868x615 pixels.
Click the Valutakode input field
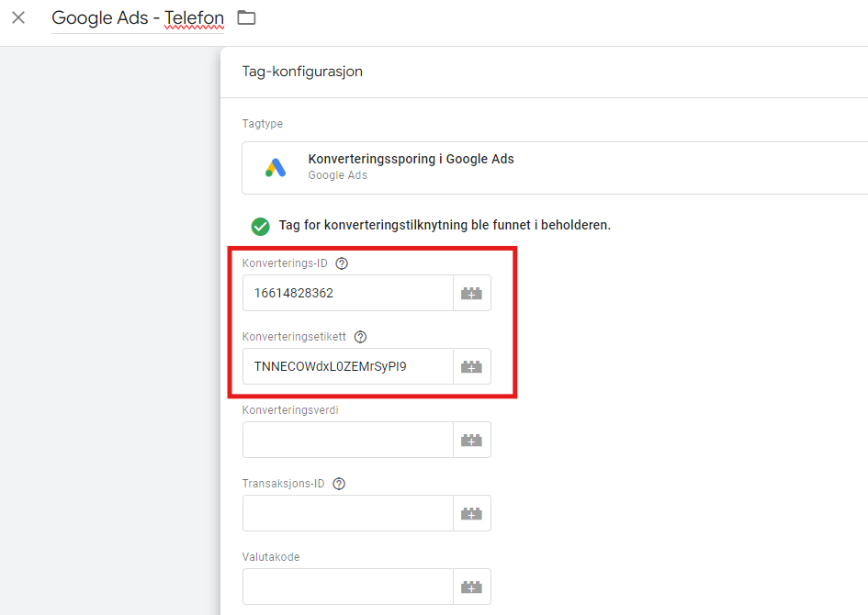(348, 587)
